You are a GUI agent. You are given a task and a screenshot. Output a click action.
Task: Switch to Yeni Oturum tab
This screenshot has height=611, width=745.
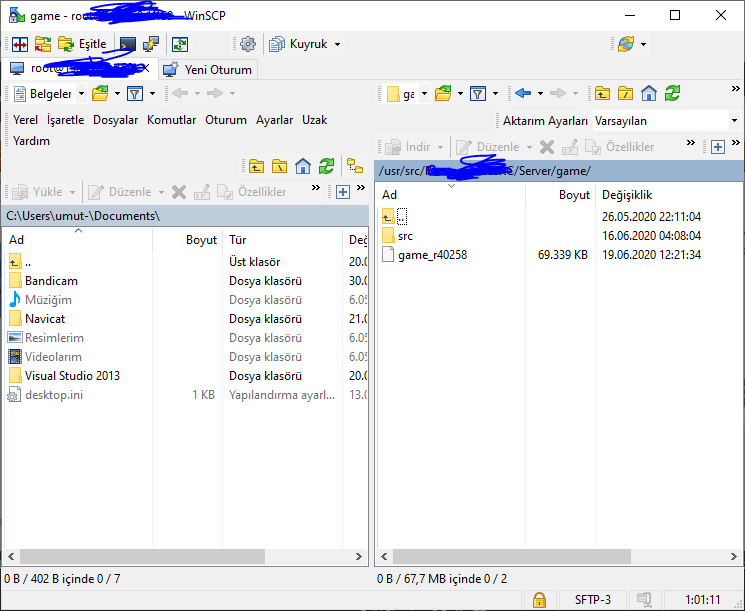point(209,70)
